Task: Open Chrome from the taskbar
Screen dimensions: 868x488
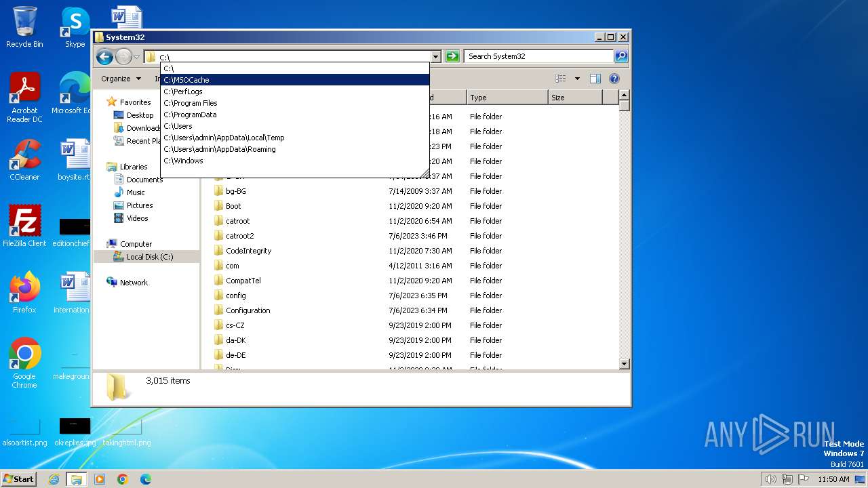Action: coord(122,479)
